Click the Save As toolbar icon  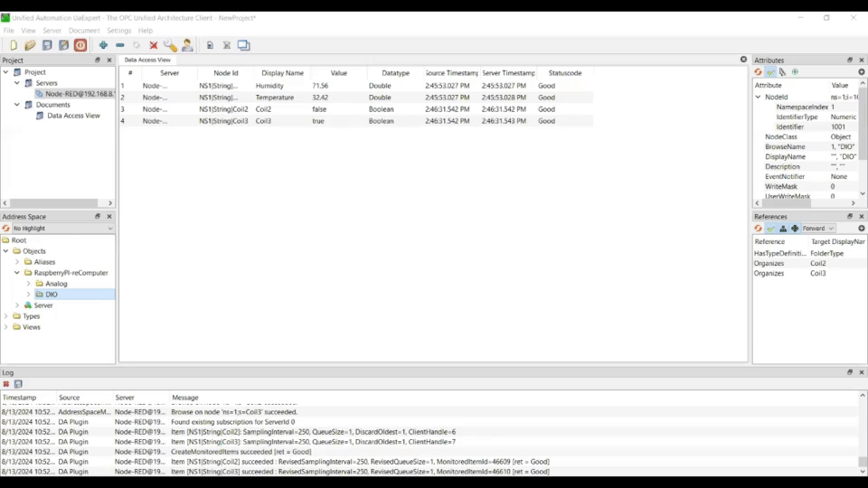(x=63, y=45)
